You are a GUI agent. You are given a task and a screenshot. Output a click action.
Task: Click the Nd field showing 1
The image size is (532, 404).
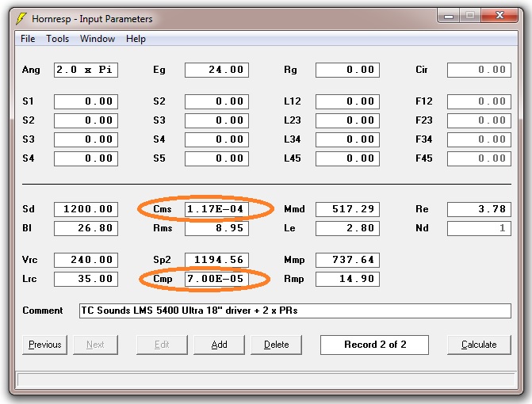pos(479,228)
